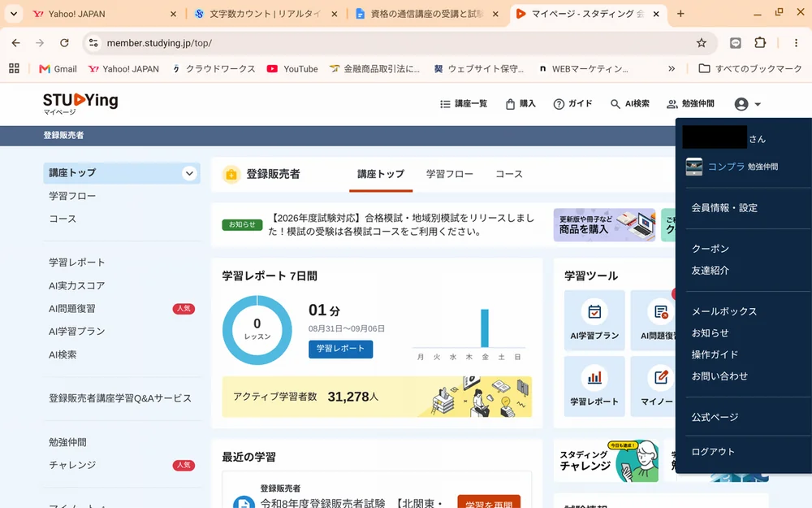The width and height of the screenshot is (812, 508).
Task: Open 公式ページ in account menu
Action: click(715, 417)
